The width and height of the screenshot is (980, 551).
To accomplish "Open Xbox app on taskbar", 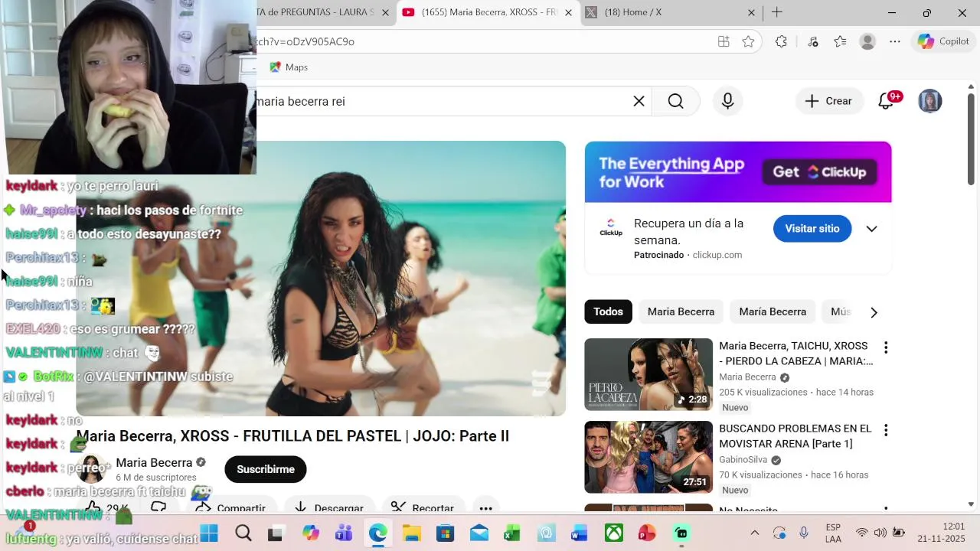I will (614, 533).
